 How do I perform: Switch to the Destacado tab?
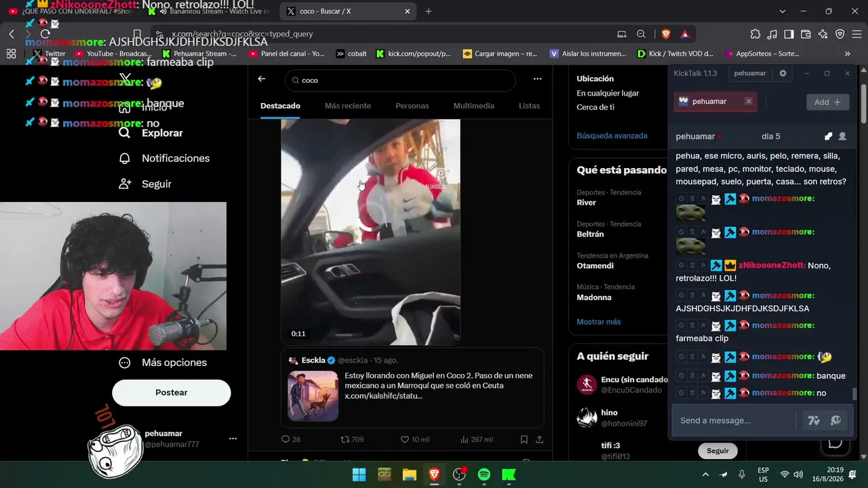(280, 106)
